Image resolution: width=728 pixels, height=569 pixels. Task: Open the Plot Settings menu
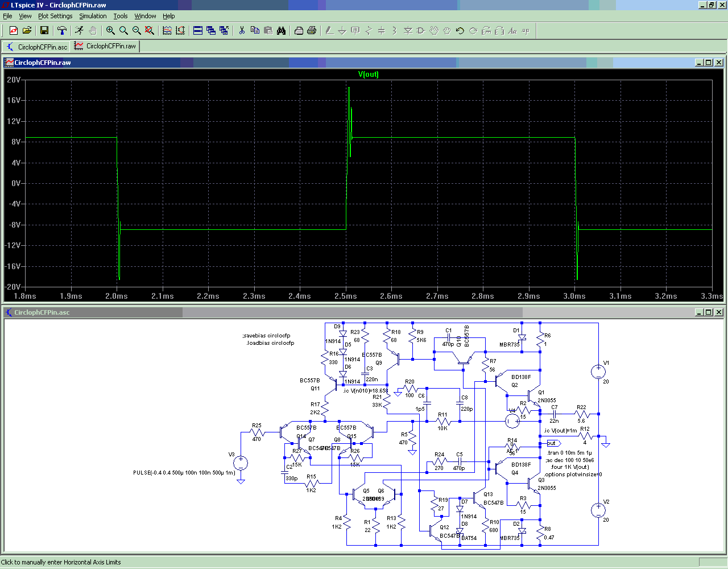[x=55, y=16]
